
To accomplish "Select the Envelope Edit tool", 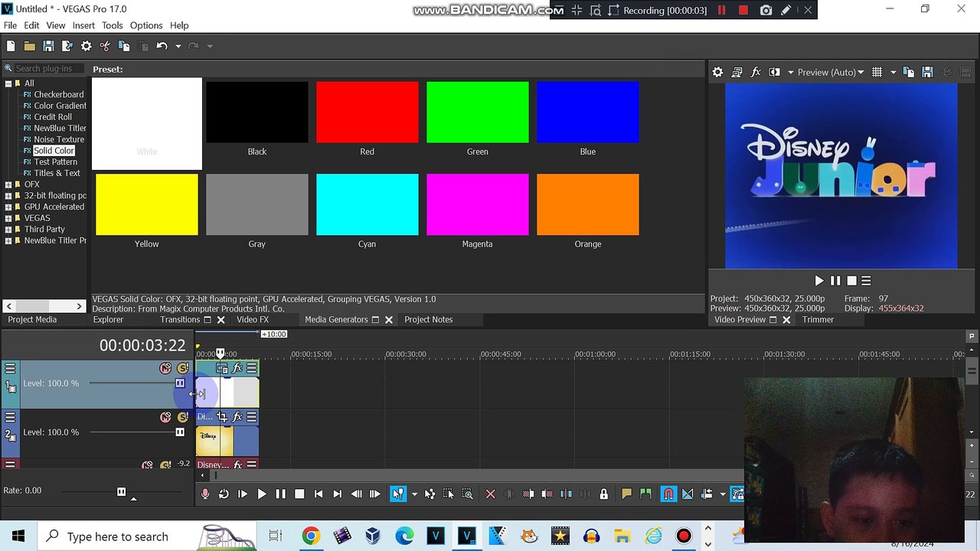I will click(430, 494).
